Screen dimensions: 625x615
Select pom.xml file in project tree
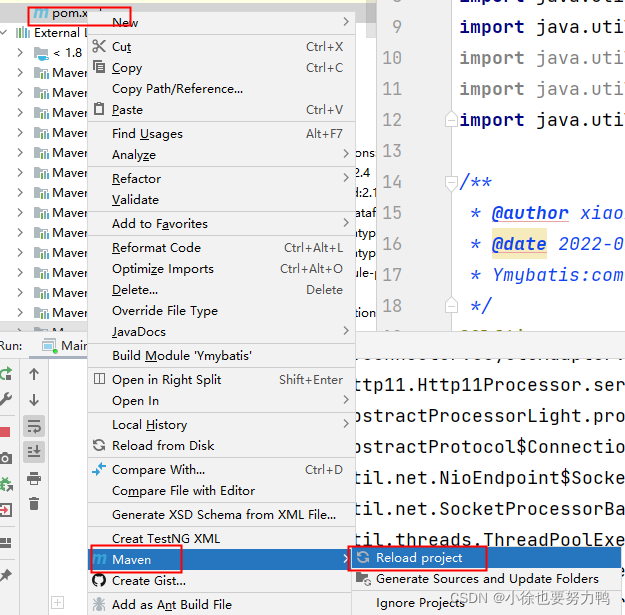61,14
